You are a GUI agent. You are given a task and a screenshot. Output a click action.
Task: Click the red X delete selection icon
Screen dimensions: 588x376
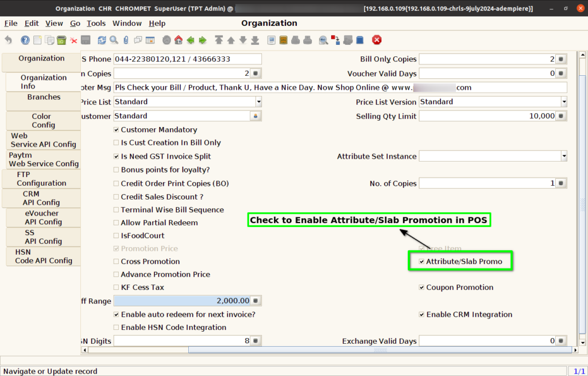73,40
